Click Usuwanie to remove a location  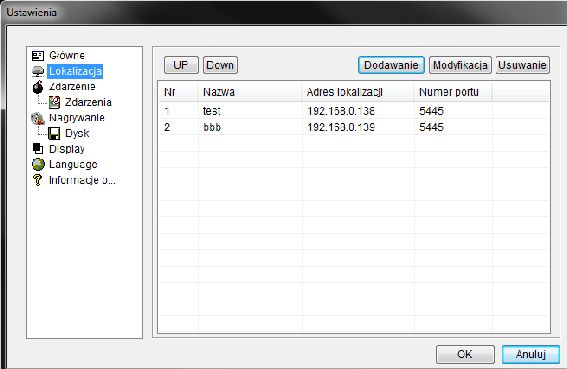pos(523,65)
